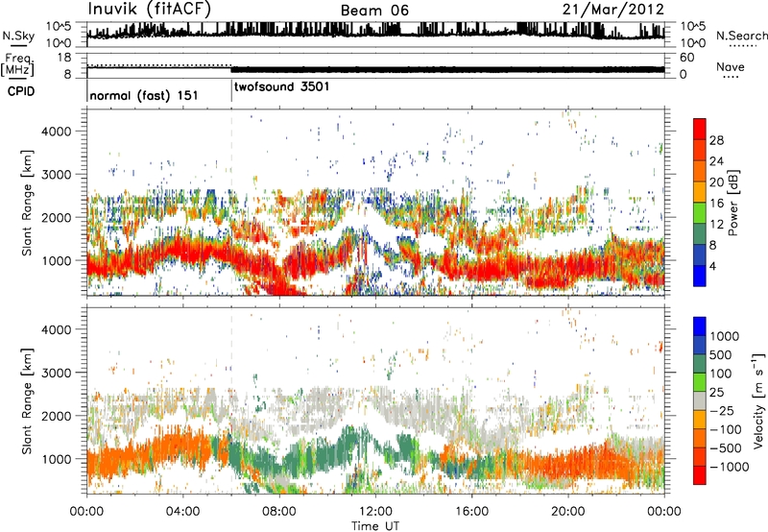Click the '-1000' value on velocity scale
Viewport: 768px width, 532px height.
click(x=730, y=467)
